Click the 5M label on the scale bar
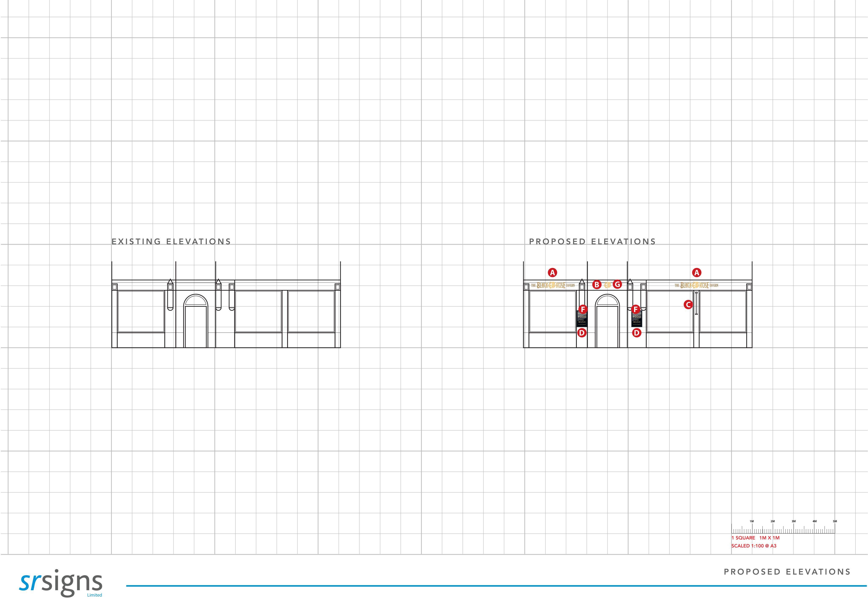This screenshot has width=868, height=614. tap(835, 521)
